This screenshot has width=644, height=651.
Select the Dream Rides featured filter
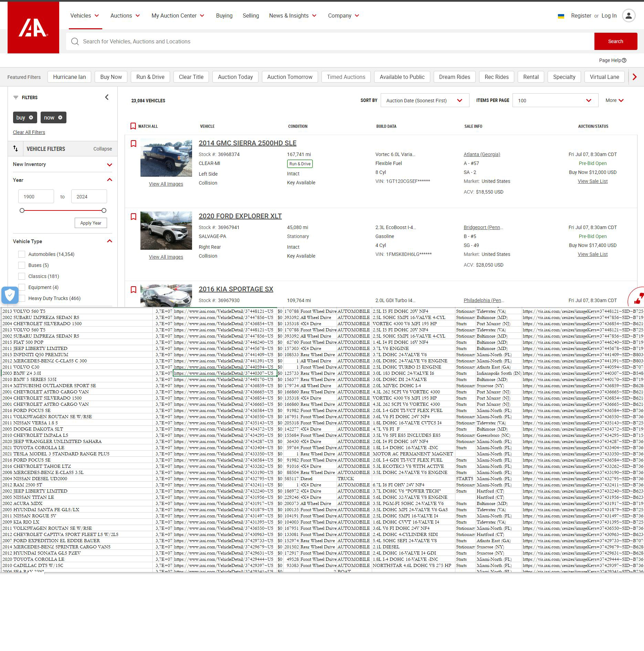454,77
